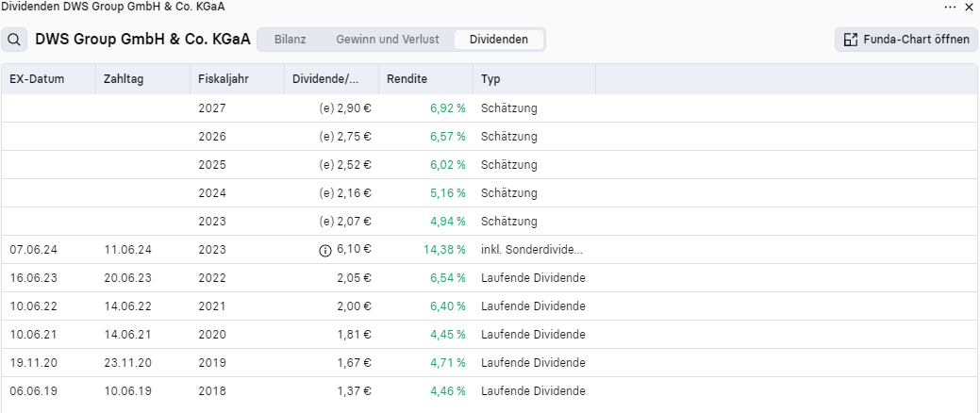Open the Funda-Chart öffnen button
Image resolution: width=980 pixels, height=413 pixels.
pos(905,40)
